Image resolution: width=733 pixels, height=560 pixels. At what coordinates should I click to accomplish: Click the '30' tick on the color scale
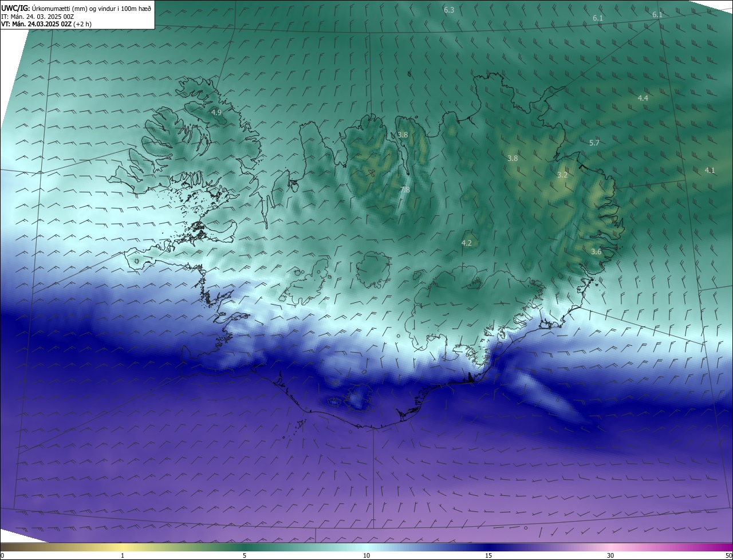610,555
